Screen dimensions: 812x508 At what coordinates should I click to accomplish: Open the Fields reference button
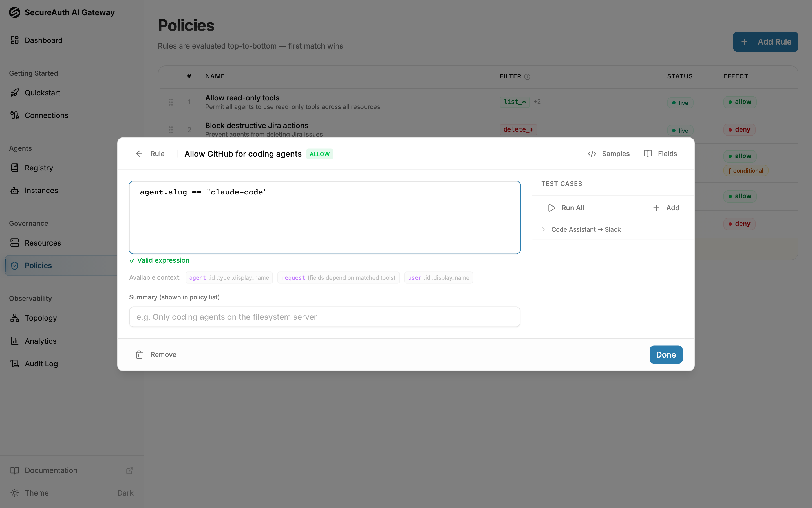[660, 154]
